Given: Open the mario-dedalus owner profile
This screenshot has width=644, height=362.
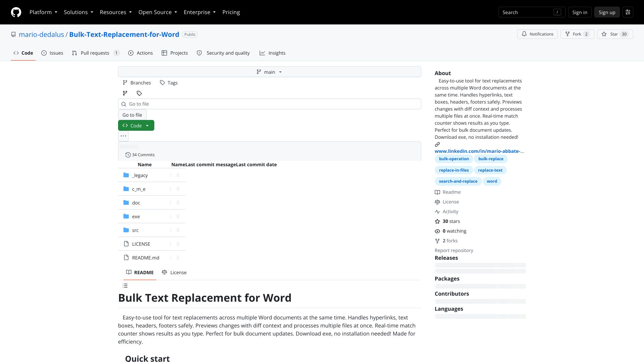Looking at the screenshot, I should [41, 35].
